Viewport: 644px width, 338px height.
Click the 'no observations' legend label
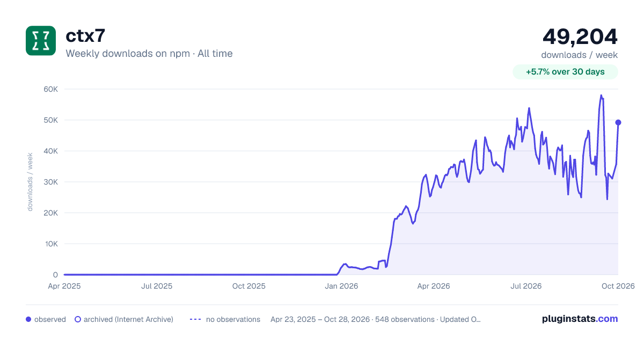coord(233,319)
